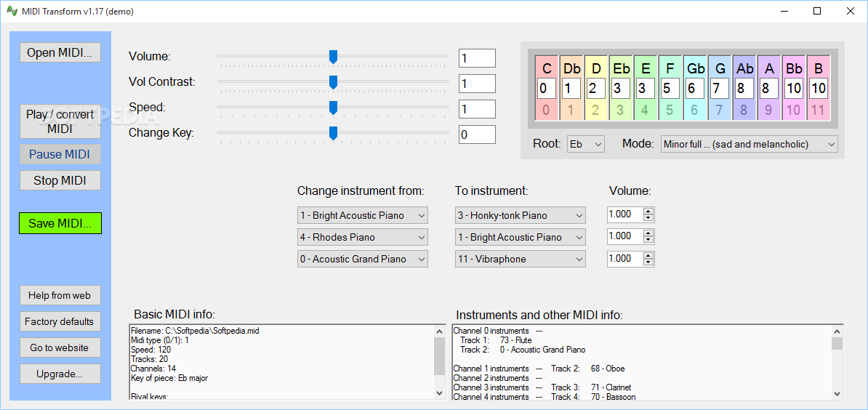Open to-instrument dropdown Honky-tonk Piano
Screen dimensions: 868x410
(x=521, y=215)
